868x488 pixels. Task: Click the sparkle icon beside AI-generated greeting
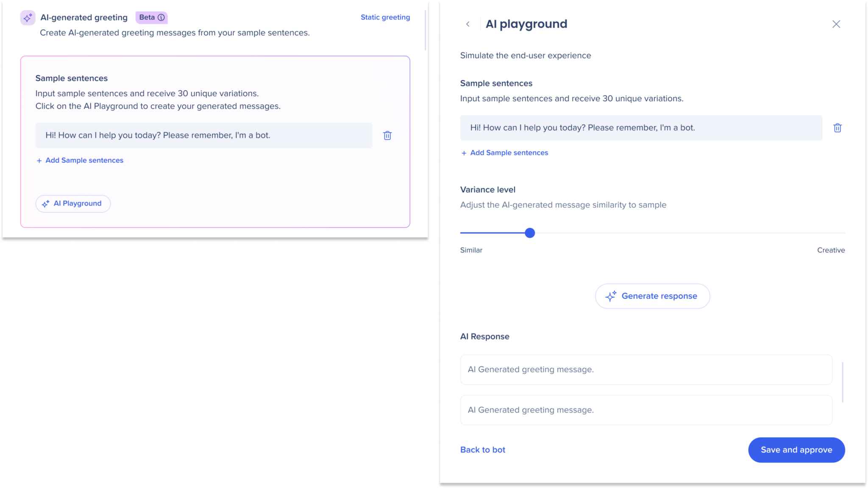[x=28, y=17]
